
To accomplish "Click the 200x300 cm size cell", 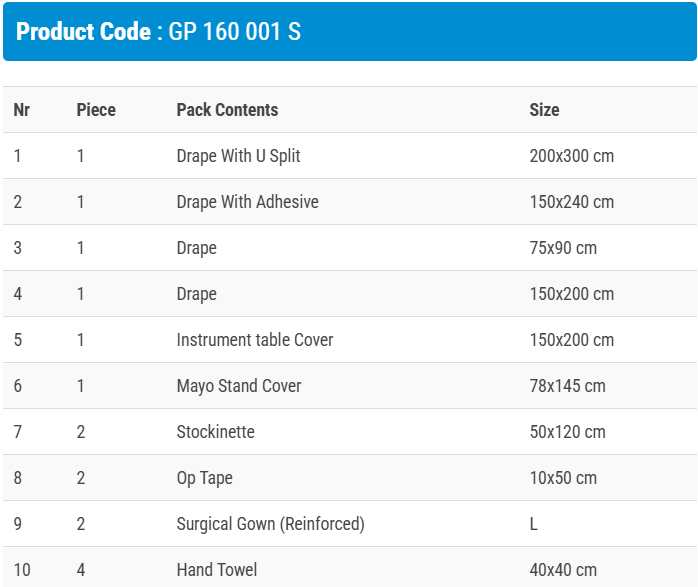I will pyautogui.click(x=571, y=156).
